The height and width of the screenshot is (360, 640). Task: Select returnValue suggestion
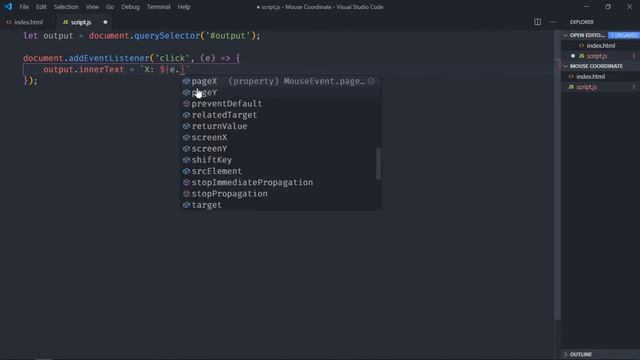tap(219, 126)
